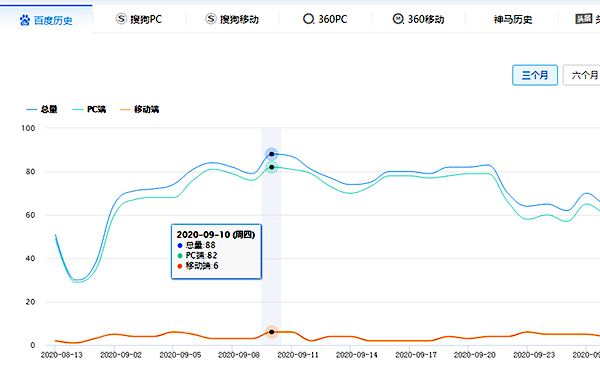Click tooltip line PC端:82
The width and height of the screenshot is (600, 374).
pyautogui.click(x=197, y=256)
